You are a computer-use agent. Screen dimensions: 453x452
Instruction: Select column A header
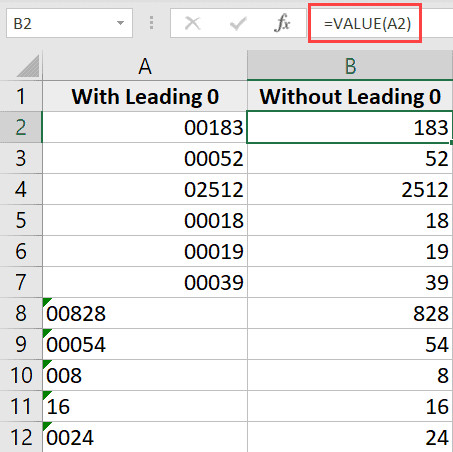click(x=145, y=66)
